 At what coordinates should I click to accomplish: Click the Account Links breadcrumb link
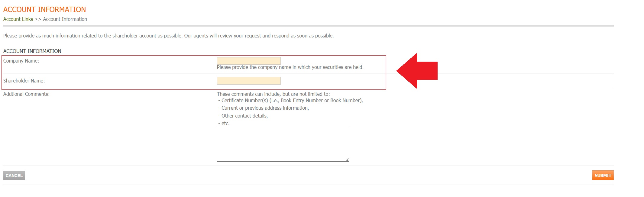pos(18,19)
